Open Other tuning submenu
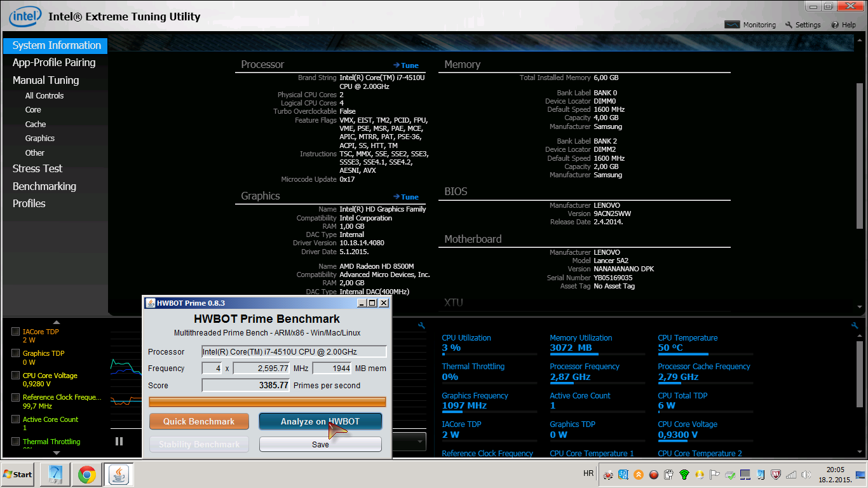868x488 pixels. (x=35, y=153)
